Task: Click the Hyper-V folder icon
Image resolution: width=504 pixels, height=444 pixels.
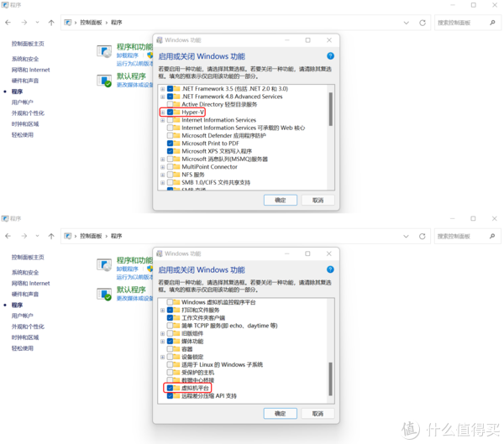Action: pos(177,112)
